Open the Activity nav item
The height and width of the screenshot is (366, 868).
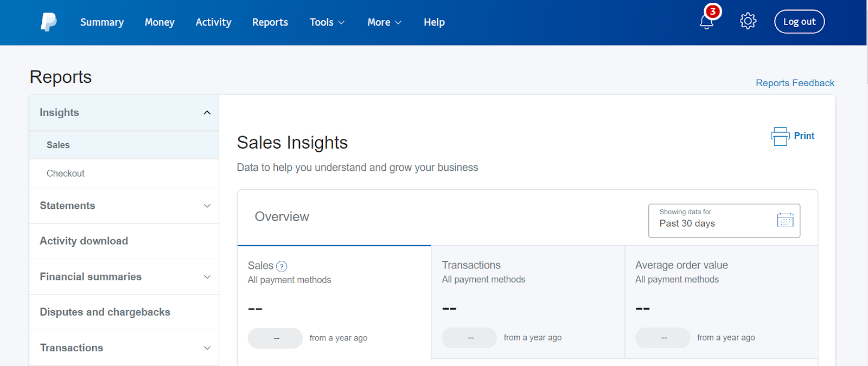coord(213,22)
